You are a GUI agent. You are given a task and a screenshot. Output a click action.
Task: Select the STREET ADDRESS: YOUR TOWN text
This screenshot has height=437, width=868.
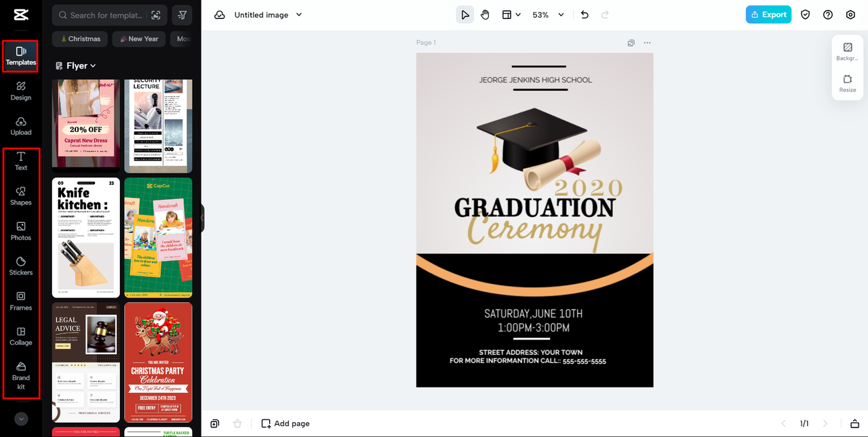point(531,352)
